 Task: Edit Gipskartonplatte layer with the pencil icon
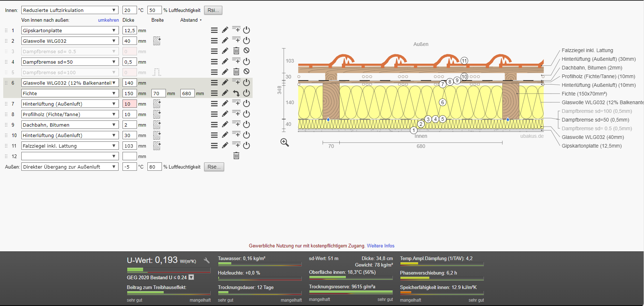tap(225, 30)
